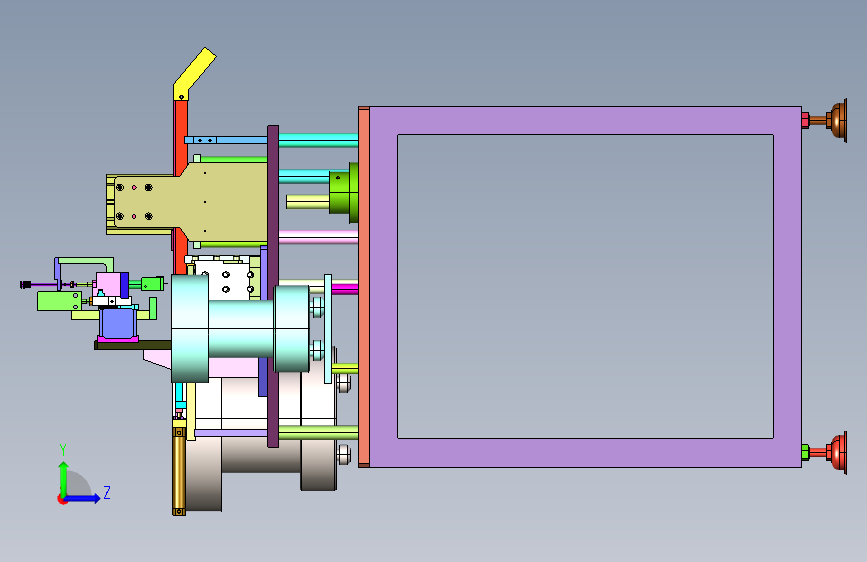This screenshot has width=867, height=562.
Task: Click the Z label of the coordinate triad
Action: [107, 492]
